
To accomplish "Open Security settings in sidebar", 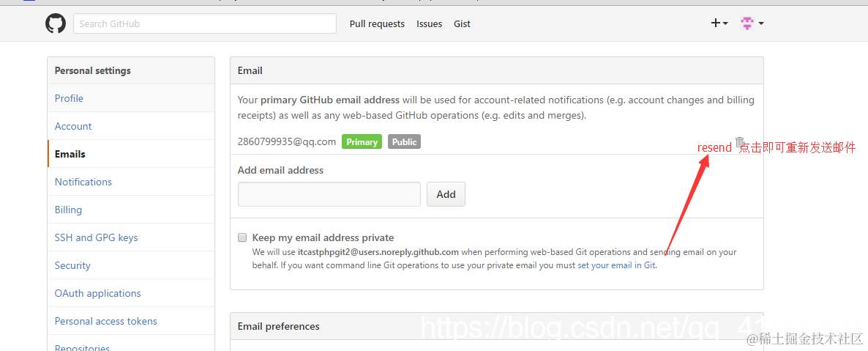I will point(72,265).
